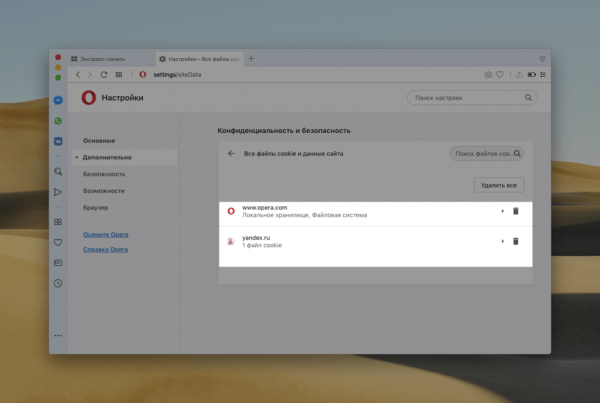
Task: Reload the settings page
Action: (104, 75)
